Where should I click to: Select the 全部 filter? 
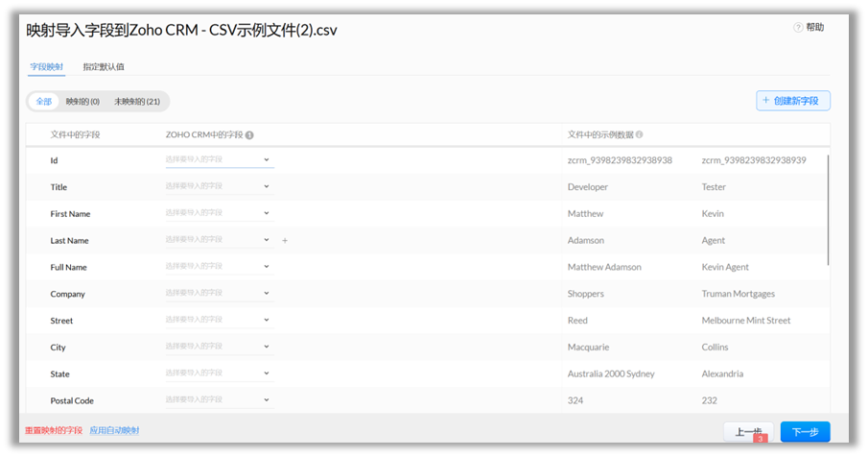(x=44, y=101)
